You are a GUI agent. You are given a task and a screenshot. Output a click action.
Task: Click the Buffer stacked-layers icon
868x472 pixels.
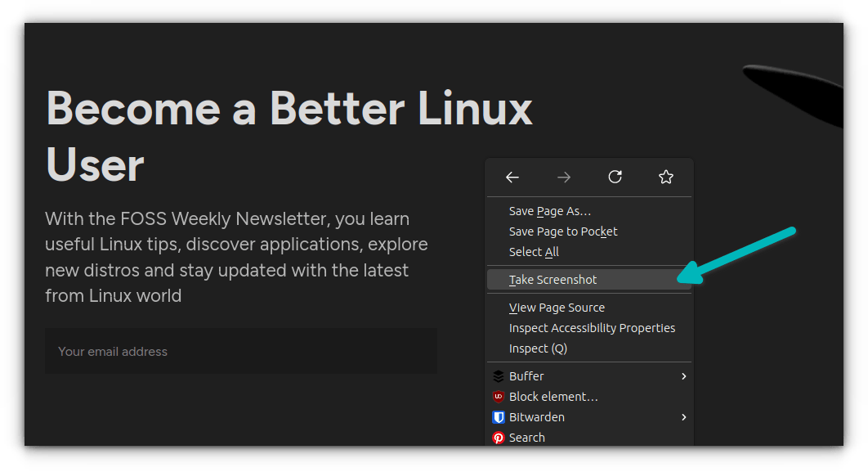tap(499, 376)
